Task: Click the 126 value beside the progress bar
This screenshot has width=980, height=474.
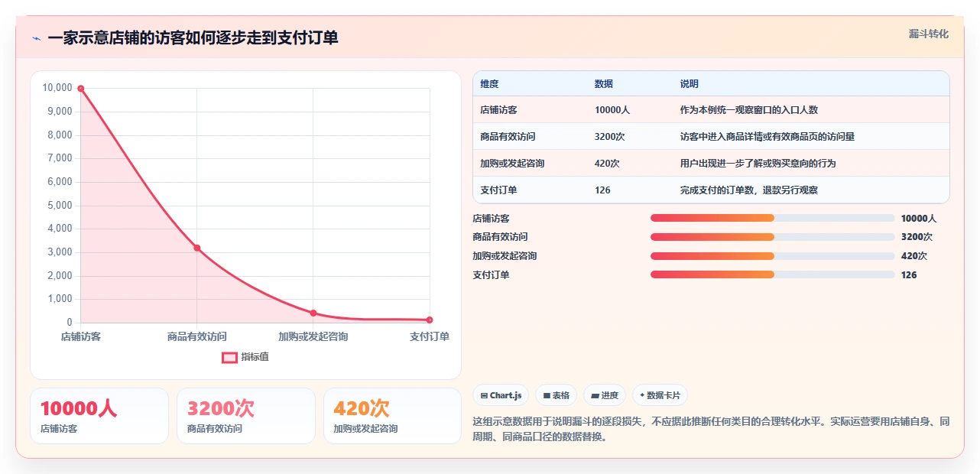Action: [x=909, y=275]
